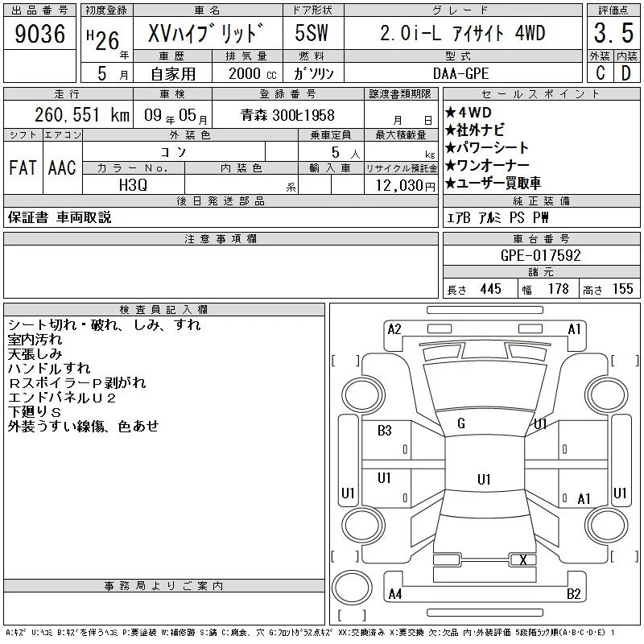Image resolution: width=644 pixels, height=644 pixels.
Task: Click the interior grade D box
Action: [626, 73]
